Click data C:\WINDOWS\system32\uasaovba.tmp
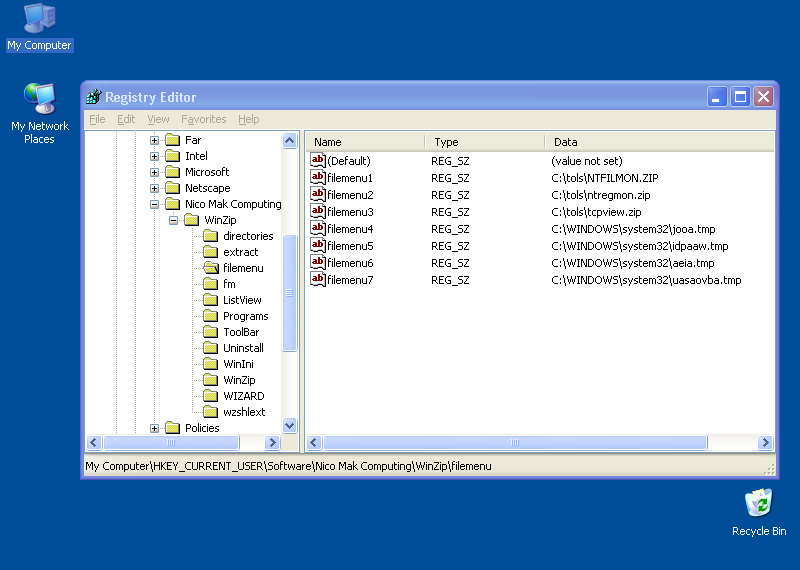The width and height of the screenshot is (800, 570). point(646,280)
